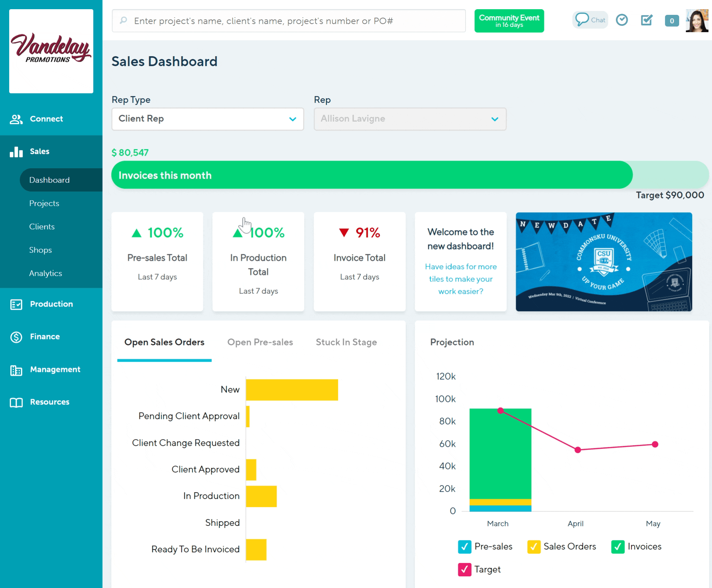The height and width of the screenshot is (588, 712).
Task: Uncheck the Pre-sales legend checkbox
Action: pos(464,547)
